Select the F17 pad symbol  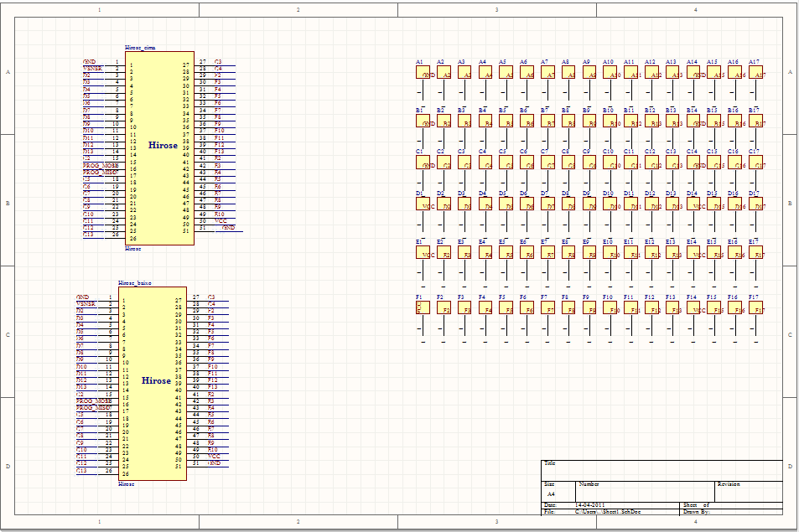[x=755, y=307]
